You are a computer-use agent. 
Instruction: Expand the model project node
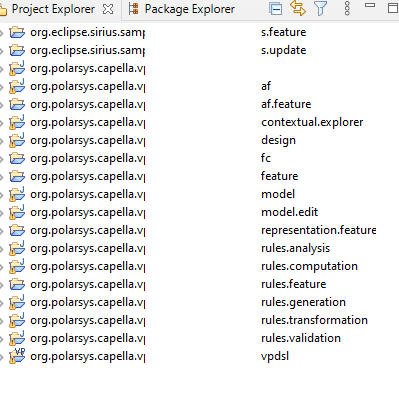2,194
